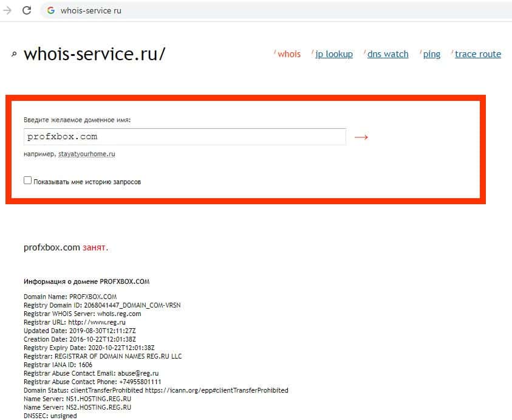Reload the page with the refresh button
Viewport: 512px width, 420px height.
click(27, 10)
